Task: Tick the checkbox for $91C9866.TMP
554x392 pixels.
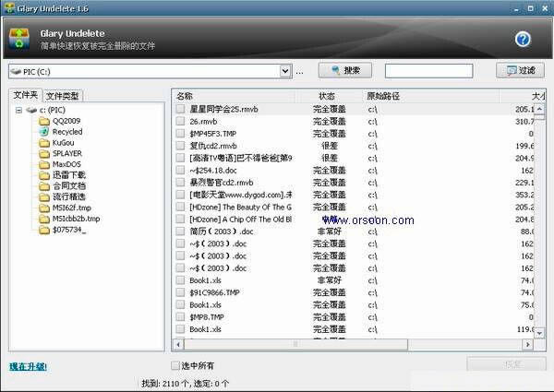Action: pos(181,292)
